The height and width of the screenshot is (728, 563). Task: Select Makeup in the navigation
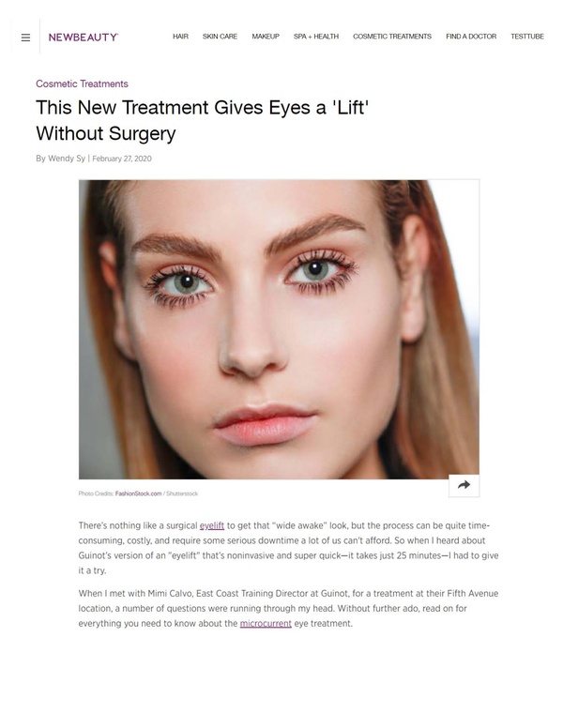tap(266, 37)
